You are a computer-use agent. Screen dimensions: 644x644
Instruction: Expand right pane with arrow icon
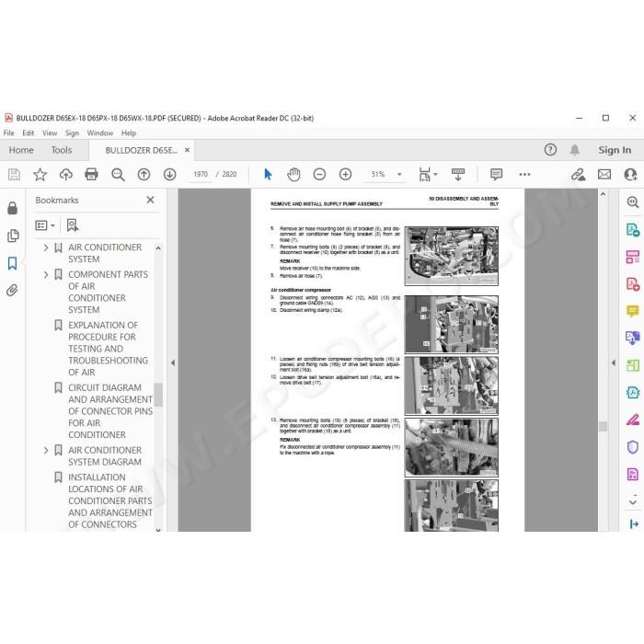(634, 523)
